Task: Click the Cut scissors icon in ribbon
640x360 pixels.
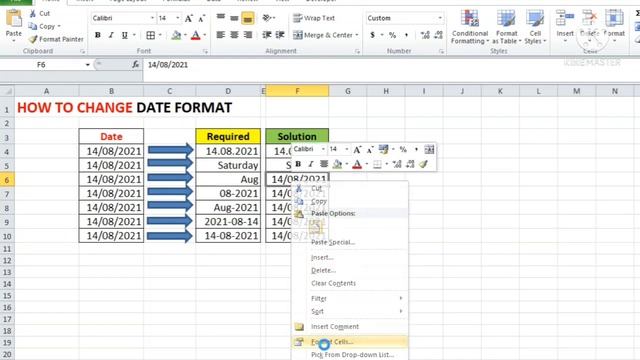Action: click(33, 13)
